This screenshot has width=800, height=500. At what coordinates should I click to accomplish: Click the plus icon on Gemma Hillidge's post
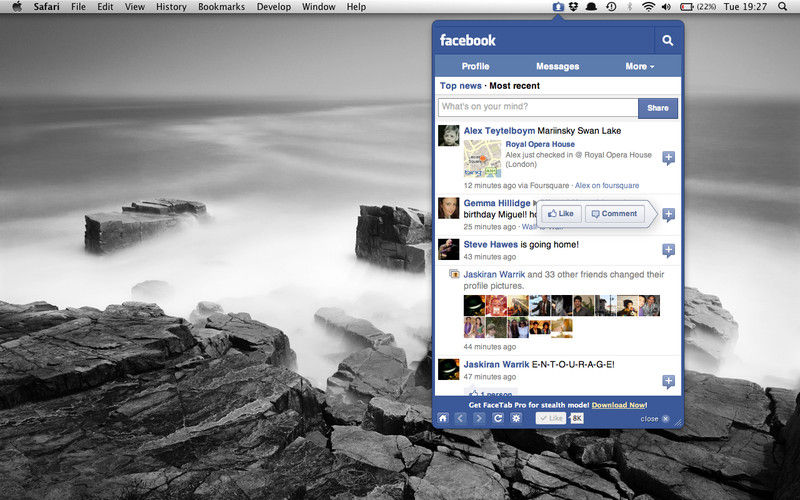tap(668, 214)
